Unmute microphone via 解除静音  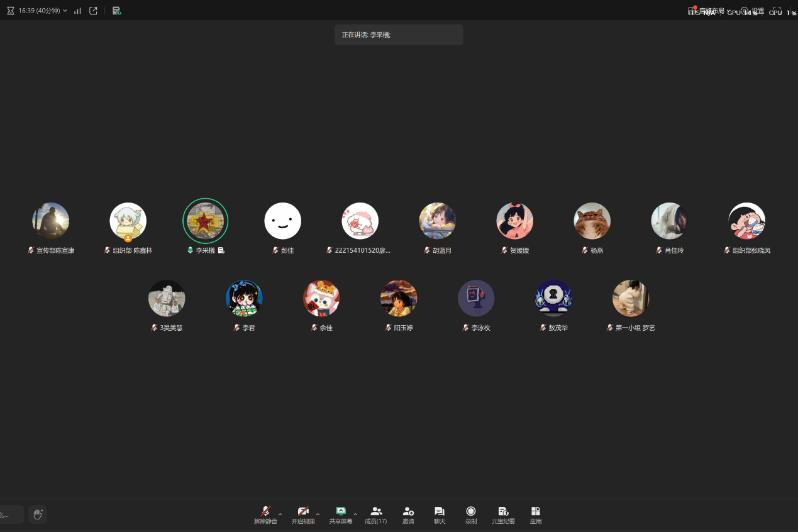tap(265, 514)
